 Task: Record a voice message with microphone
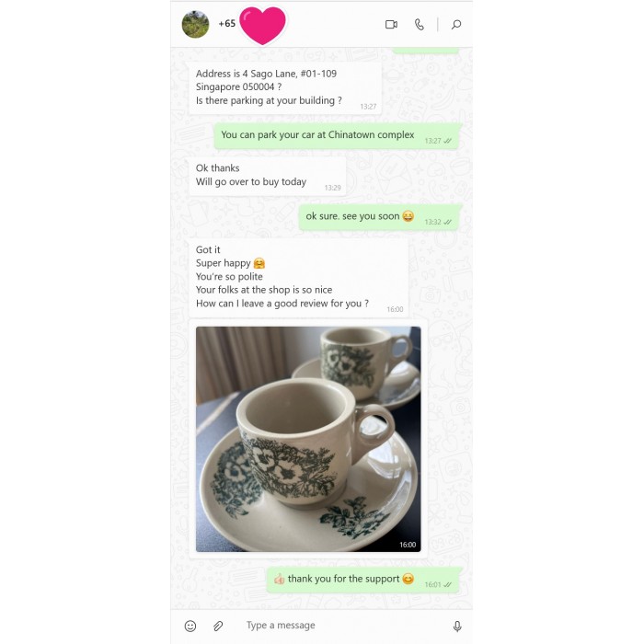click(x=457, y=626)
